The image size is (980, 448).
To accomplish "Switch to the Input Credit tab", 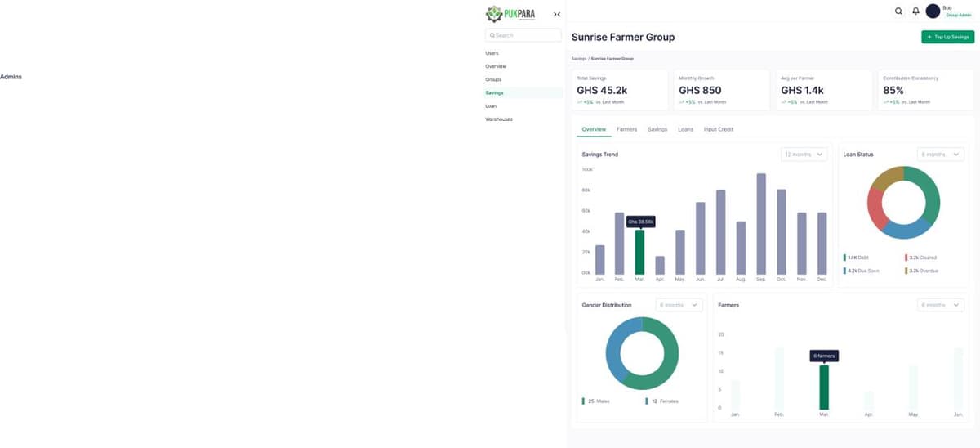I will click(x=719, y=129).
